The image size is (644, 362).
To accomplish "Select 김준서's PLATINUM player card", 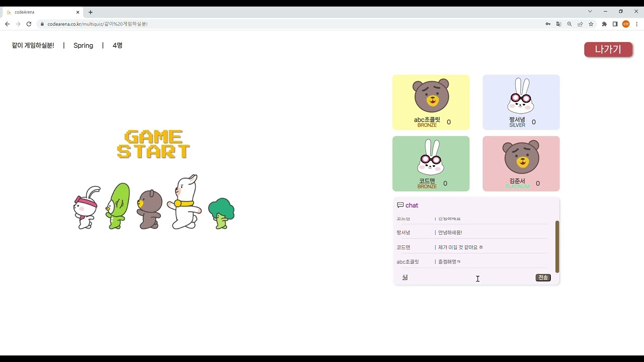I will click(x=521, y=163).
